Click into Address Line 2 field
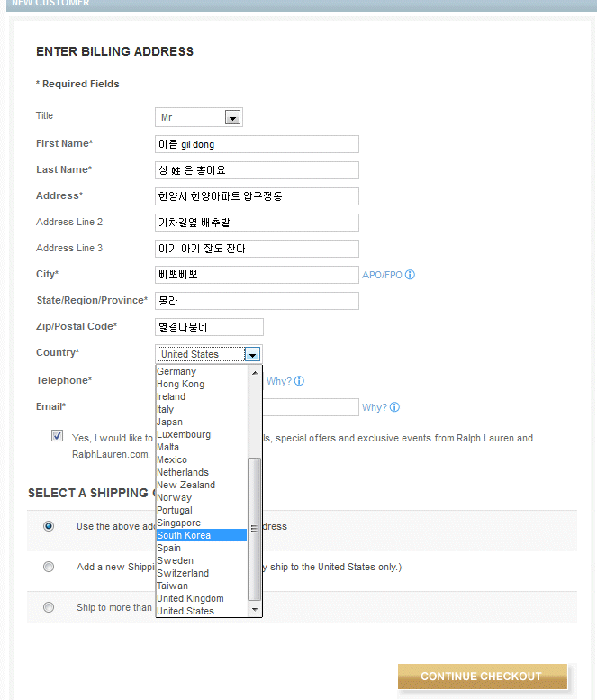The image size is (597, 700). pyautogui.click(x=257, y=223)
